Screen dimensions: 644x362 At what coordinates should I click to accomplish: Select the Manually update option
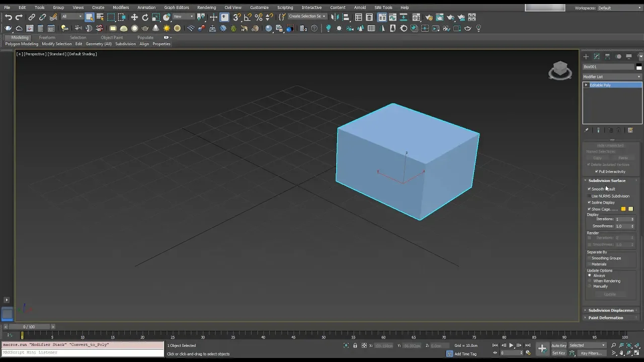590,287
